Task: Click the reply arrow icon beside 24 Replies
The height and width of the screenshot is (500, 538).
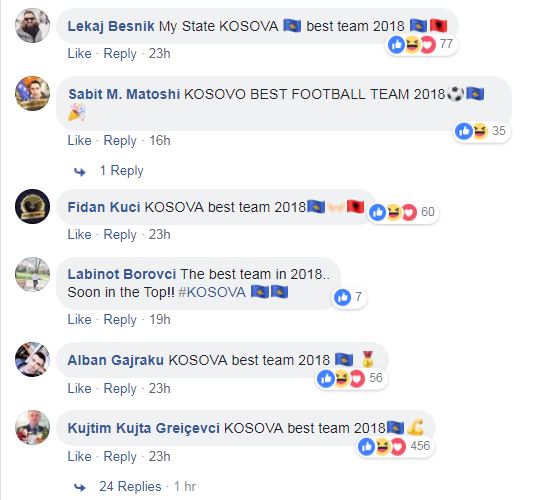Action: (80, 487)
